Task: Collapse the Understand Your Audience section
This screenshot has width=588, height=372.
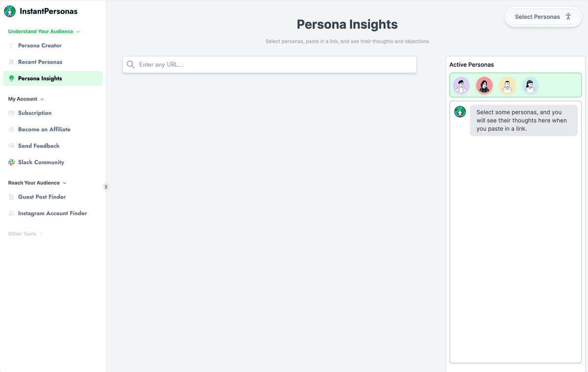Action: (78, 31)
